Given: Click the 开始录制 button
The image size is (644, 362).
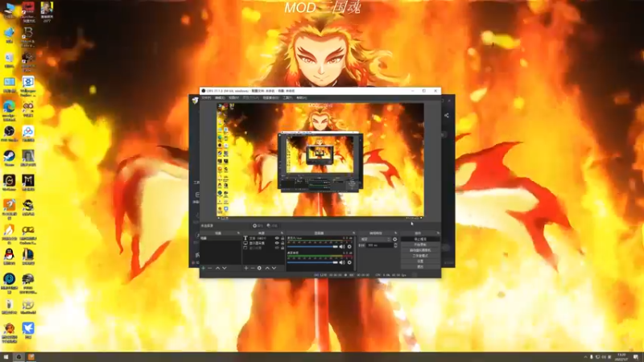Looking at the screenshot, I should [x=420, y=245].
